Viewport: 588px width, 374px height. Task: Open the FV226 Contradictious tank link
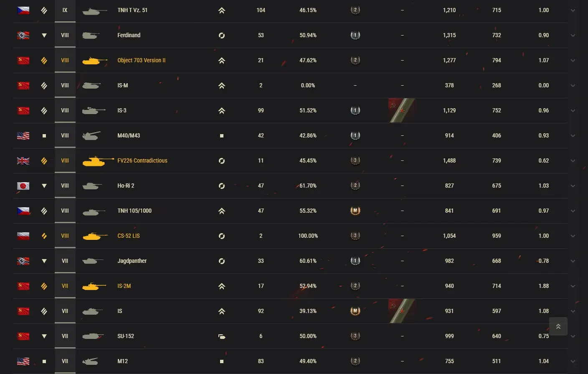142,161
